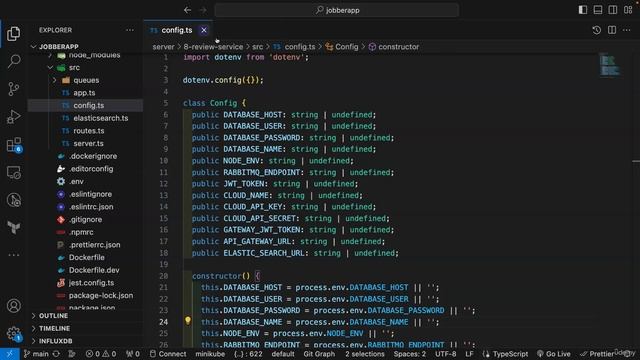Close the config.ts tab
Image resolution: width=640 pixels, height=360 pixels.
point(204,30)
